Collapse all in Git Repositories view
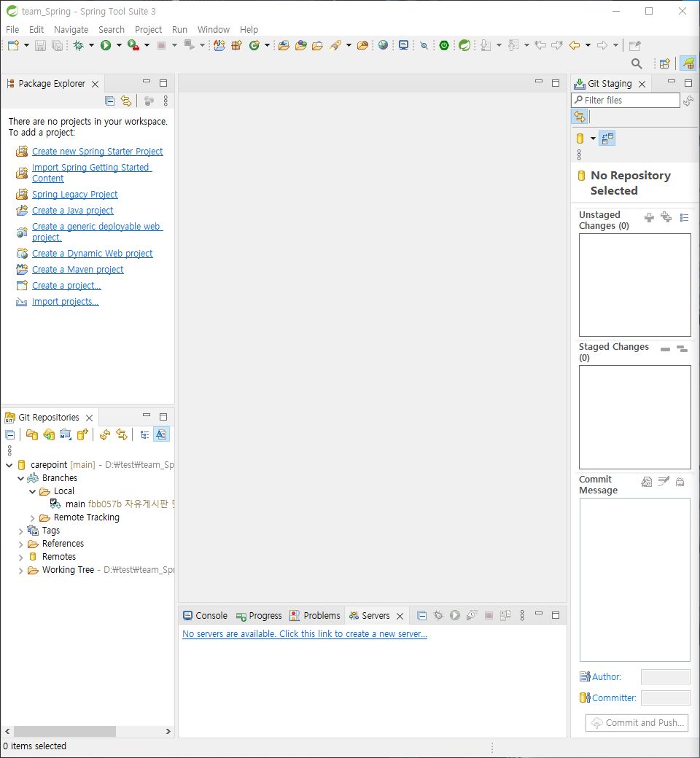Image resolution: width=700 pixels, height=758 pixels. pyautogui.click(x=9, y=434)
